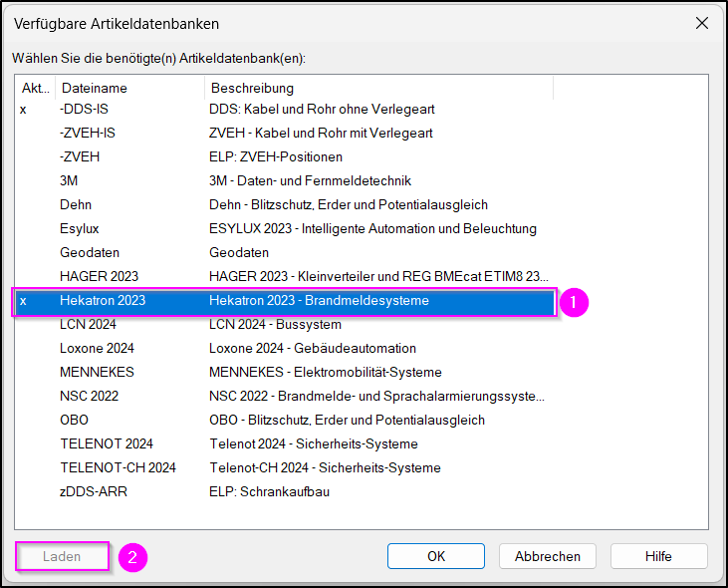This screenshot has width=728, height=588.
Task: Click the Akt... column header
Action: [35, 88]
